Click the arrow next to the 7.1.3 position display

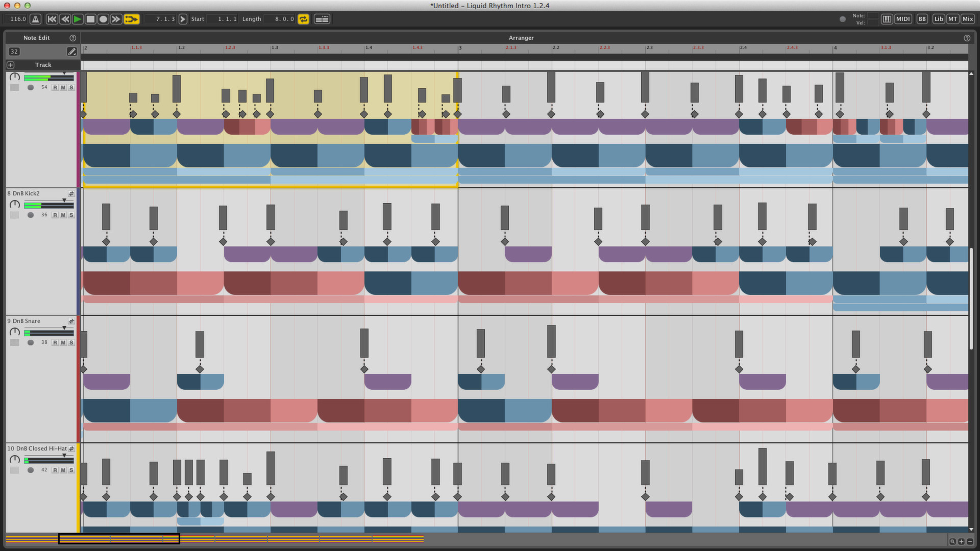tap(183, 19)
